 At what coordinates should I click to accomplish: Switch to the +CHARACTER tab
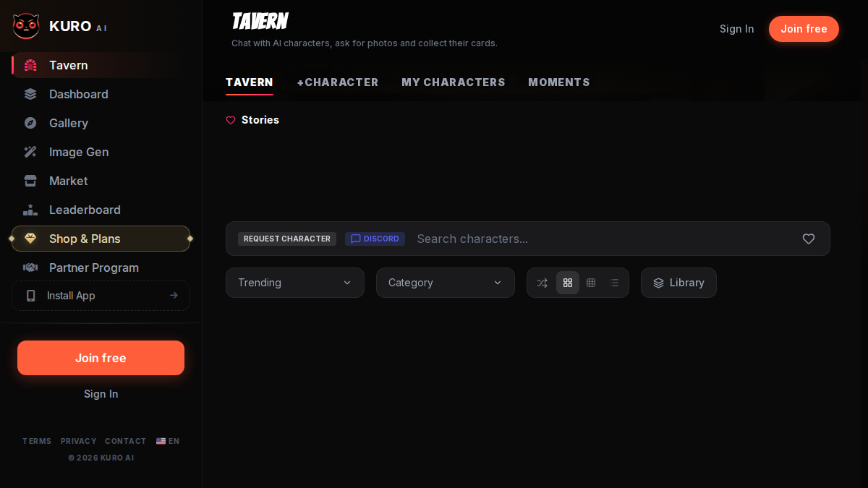pos(338,82)
